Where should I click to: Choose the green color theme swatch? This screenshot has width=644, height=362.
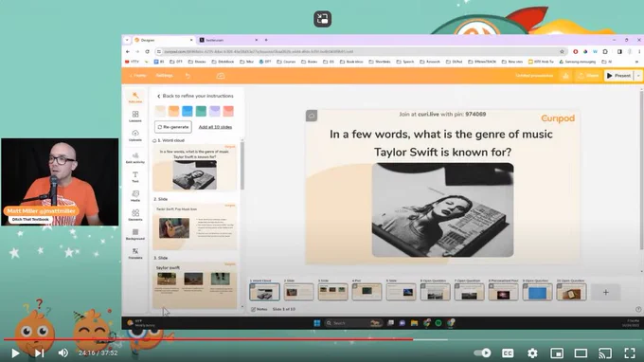click(201, 111)
